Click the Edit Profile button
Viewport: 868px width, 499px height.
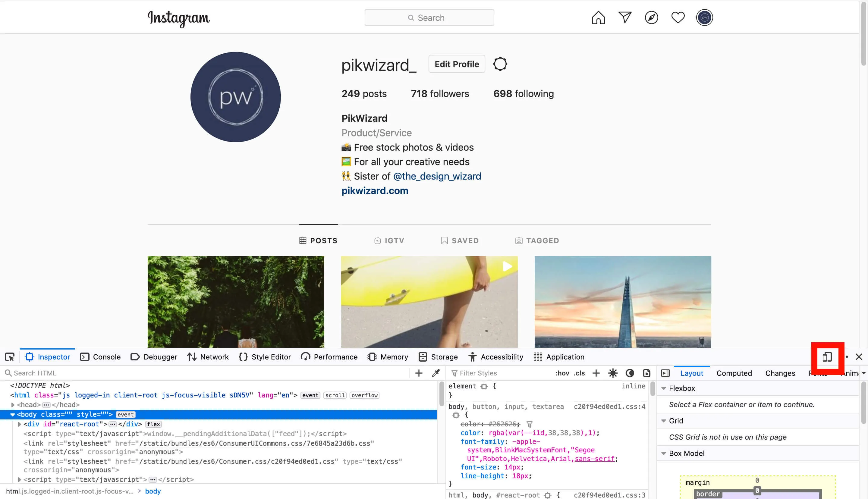pyautogui.click(x=457, y=64)
